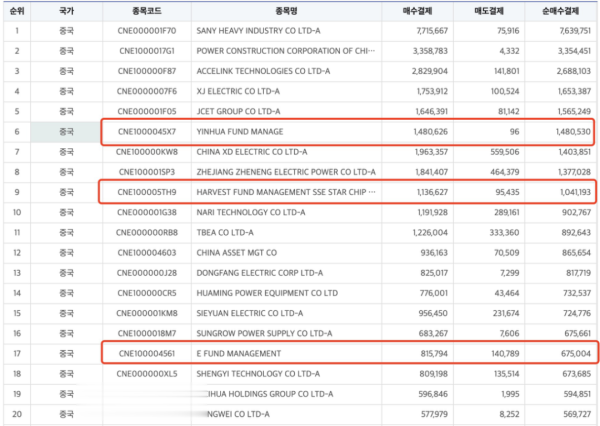
Task: Select JCET GROUP CO LTD-A
Action: (x=238, y=111)
